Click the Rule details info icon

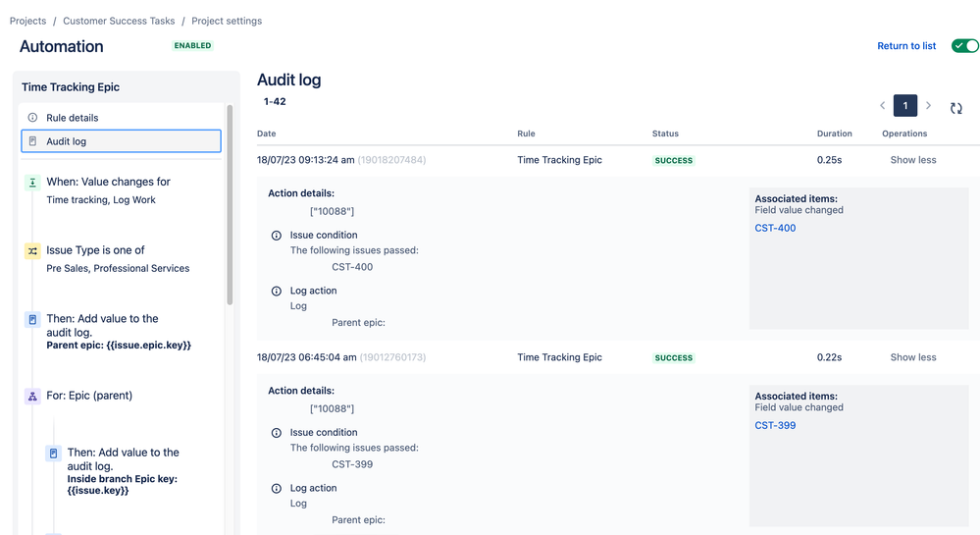(32, 118)
